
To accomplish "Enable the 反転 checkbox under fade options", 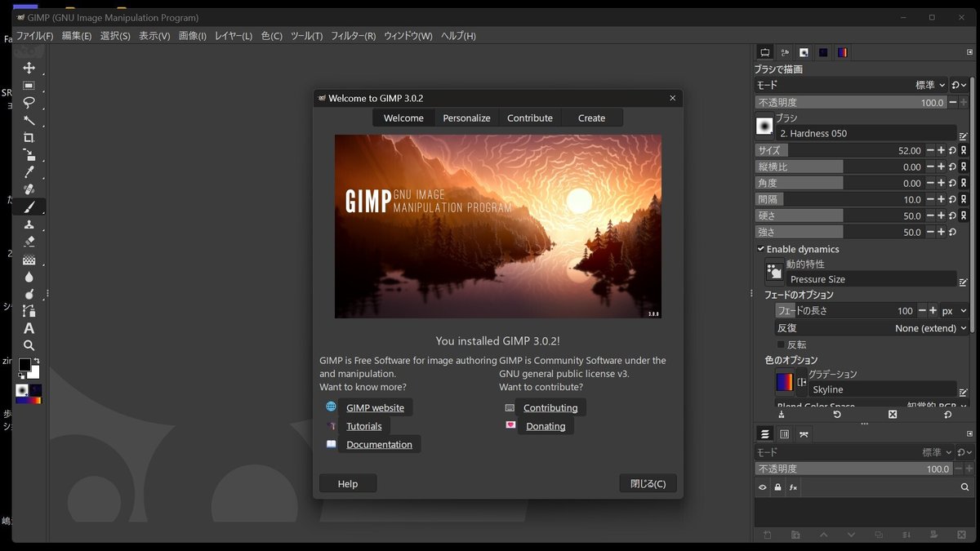I will coord(782,344).
